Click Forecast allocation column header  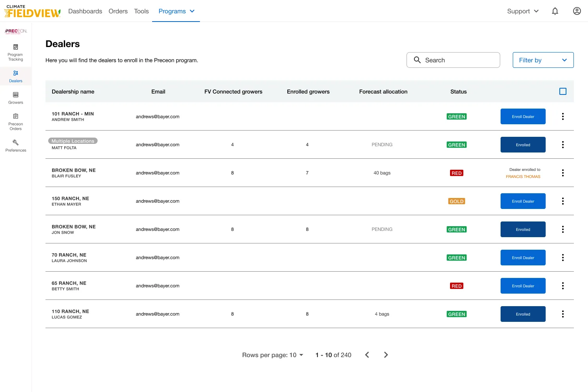click(x=383, y=91)
